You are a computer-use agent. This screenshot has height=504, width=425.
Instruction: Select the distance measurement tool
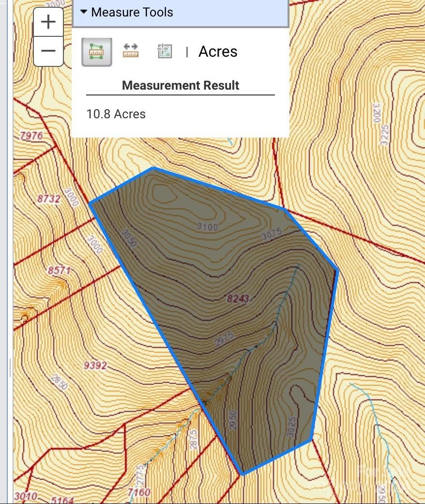tap(130, 51)
